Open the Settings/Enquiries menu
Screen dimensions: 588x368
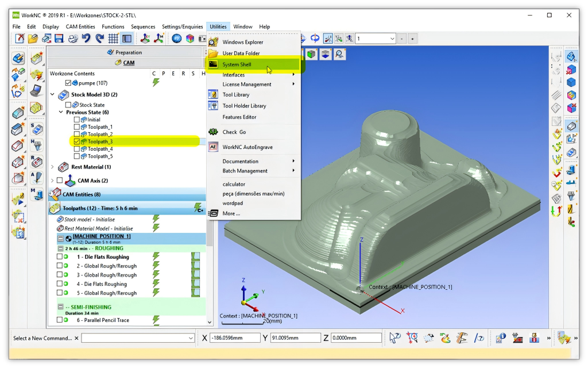click(182, 26)
